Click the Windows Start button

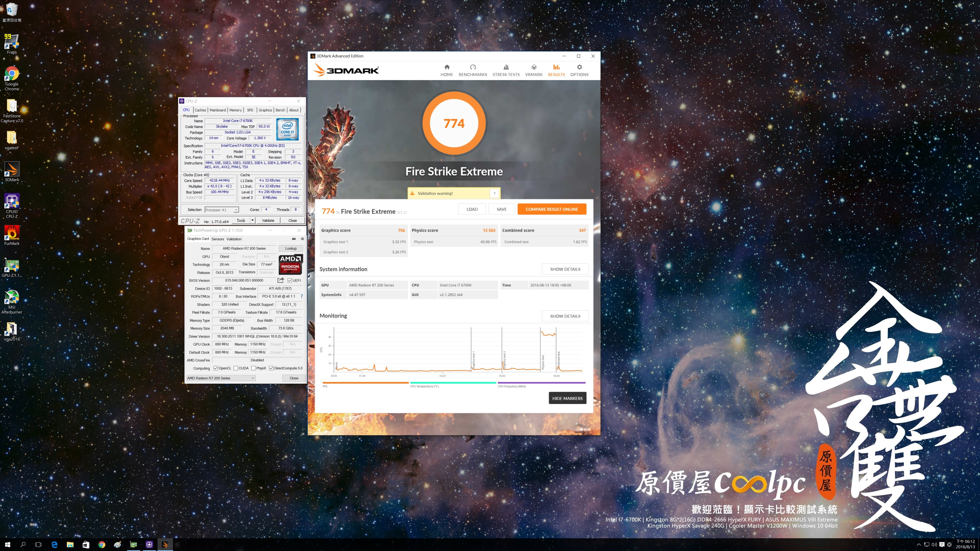(8, 545)
